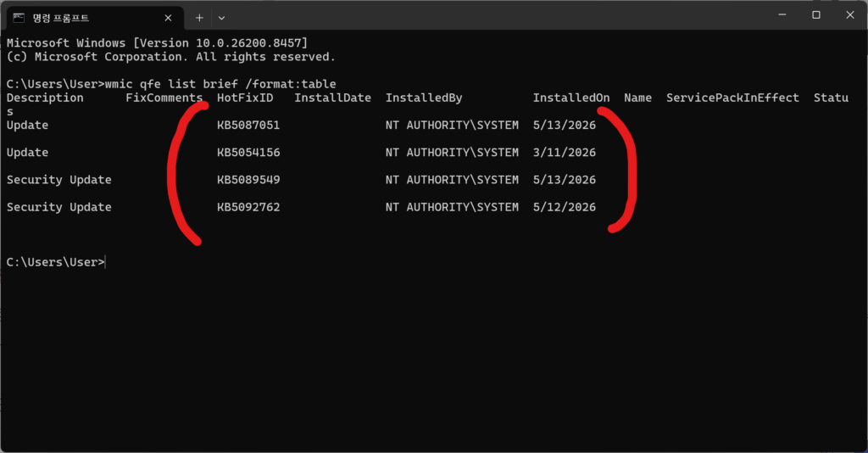Select the 명령 프롬프트 tab
This screenshot has width=868, height=453.
click(94, 18)
